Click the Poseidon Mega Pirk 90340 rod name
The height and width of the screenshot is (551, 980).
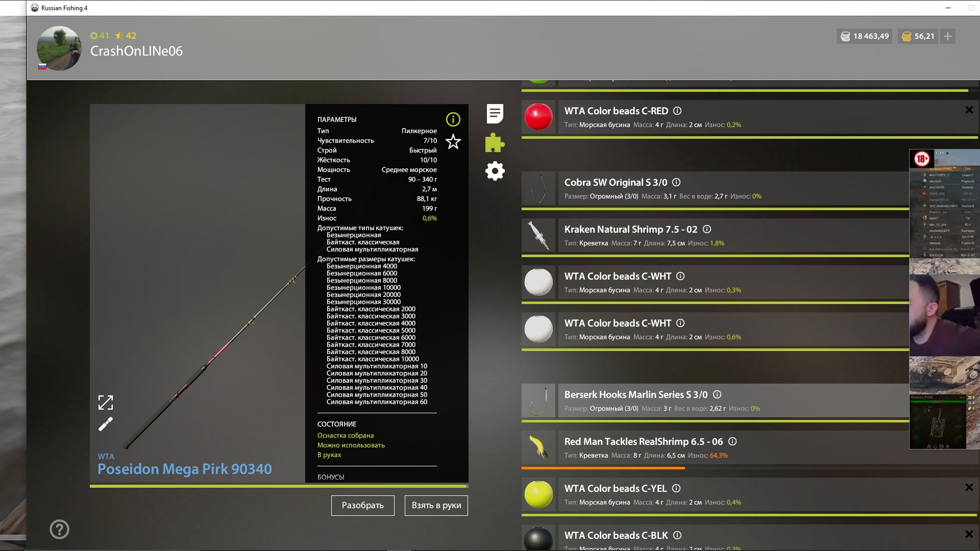pyautogui.click(x=185, y=469)
